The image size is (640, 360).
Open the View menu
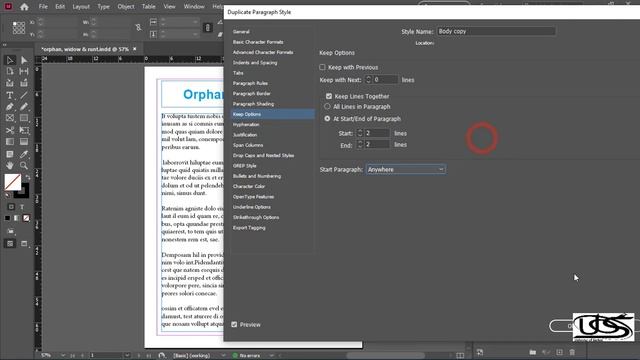(169, 7)
